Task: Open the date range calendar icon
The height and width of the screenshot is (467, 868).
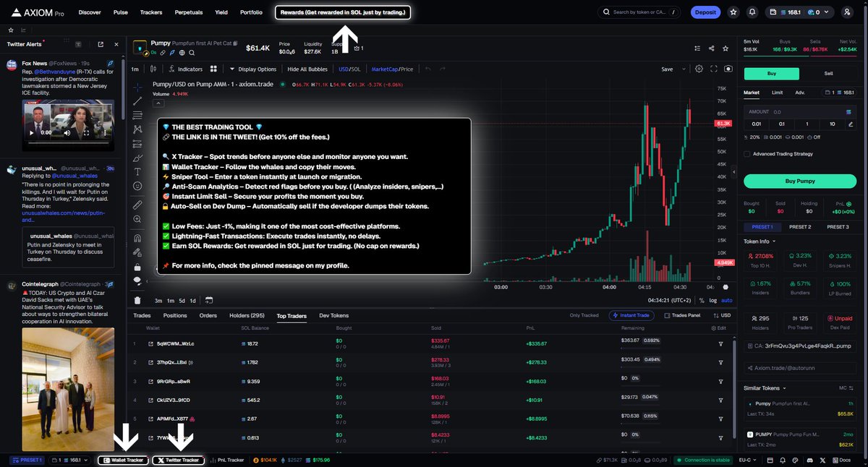Action: (x=209, y=300)
